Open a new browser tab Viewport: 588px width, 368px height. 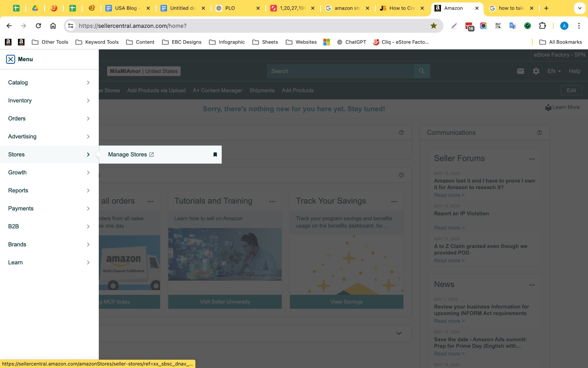coord(546,8)
